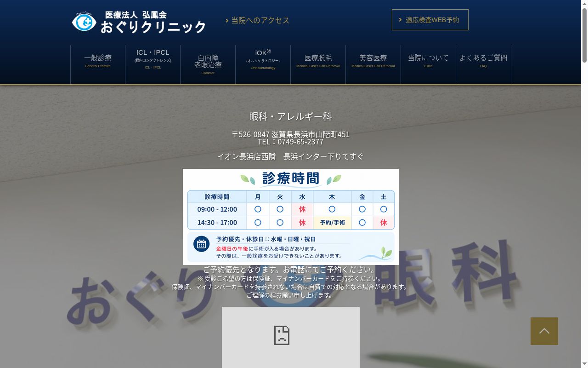Viewport: 588px width, 368px height.
Task: Click the 診療時間 schedule image
Action: 291,217
